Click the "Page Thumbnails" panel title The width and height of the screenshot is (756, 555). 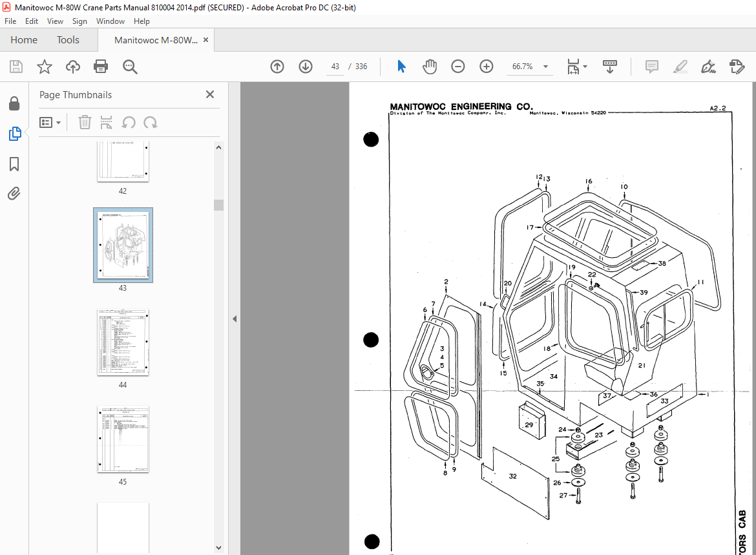pyautogui.click(x=76, y=95)
